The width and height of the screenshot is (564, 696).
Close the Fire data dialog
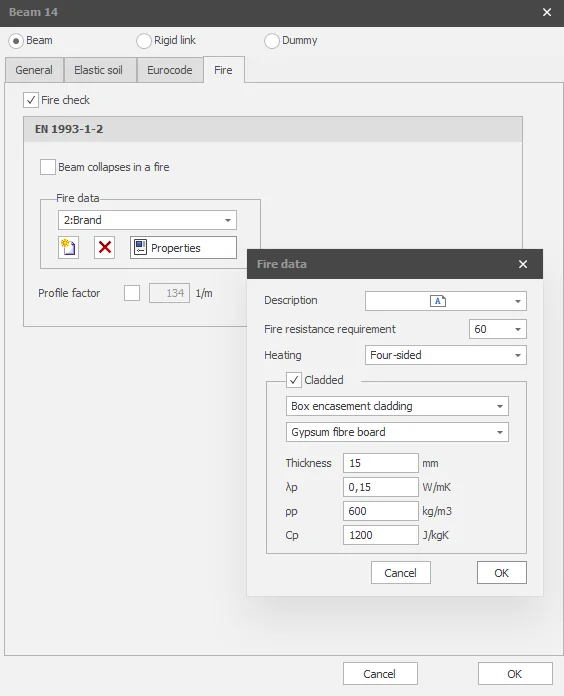[523, 264]
